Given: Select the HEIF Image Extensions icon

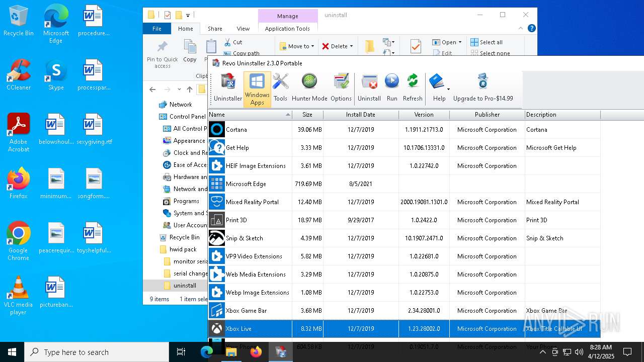Looking at the screenshot, I should (217, 166).
